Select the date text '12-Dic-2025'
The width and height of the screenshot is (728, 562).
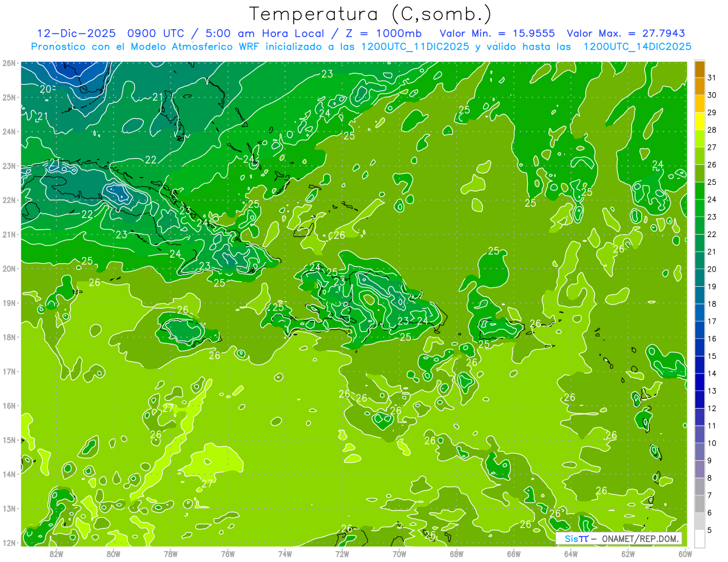(76, 33)
